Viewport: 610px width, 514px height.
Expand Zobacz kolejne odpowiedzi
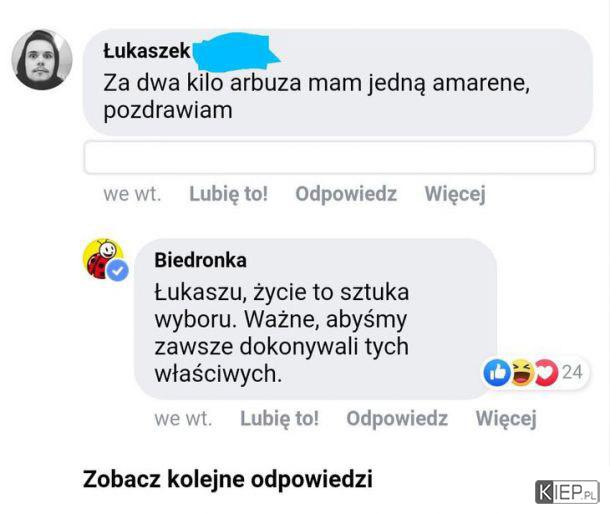point(228,479)
